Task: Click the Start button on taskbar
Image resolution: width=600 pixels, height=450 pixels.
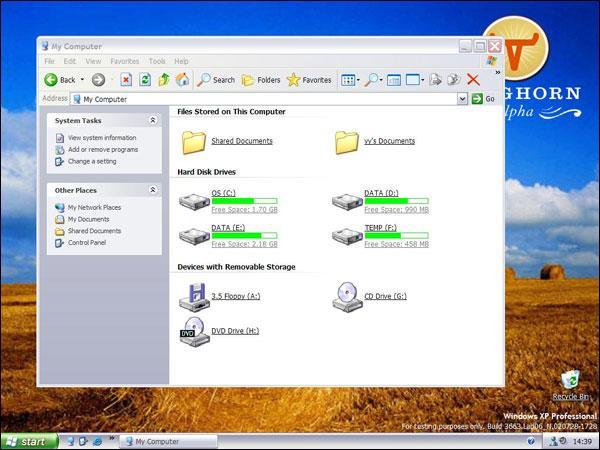Action: [29, 442]
